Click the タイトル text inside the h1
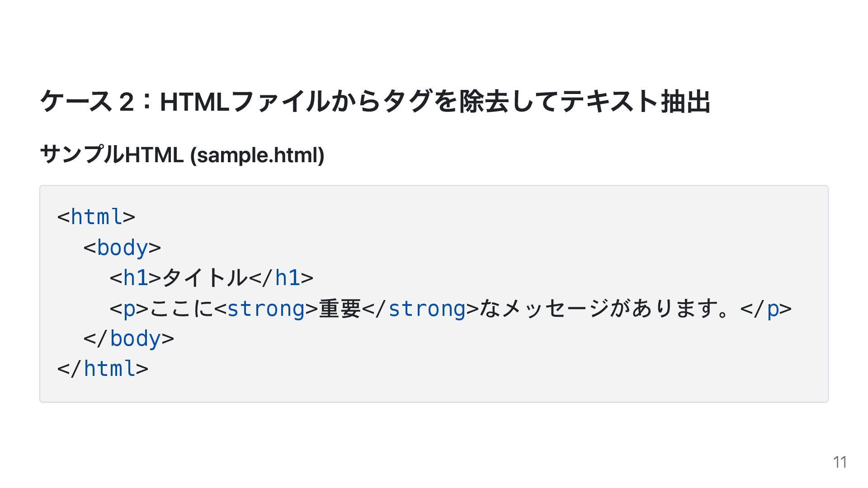Screen dimensions: 868x488 click(205, 278)
